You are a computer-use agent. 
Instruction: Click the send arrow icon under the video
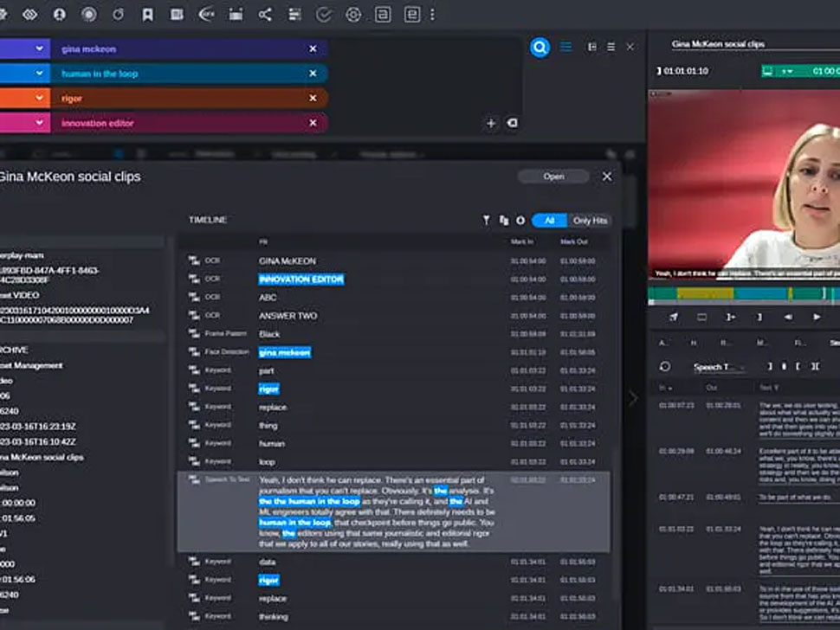(674, 317)
